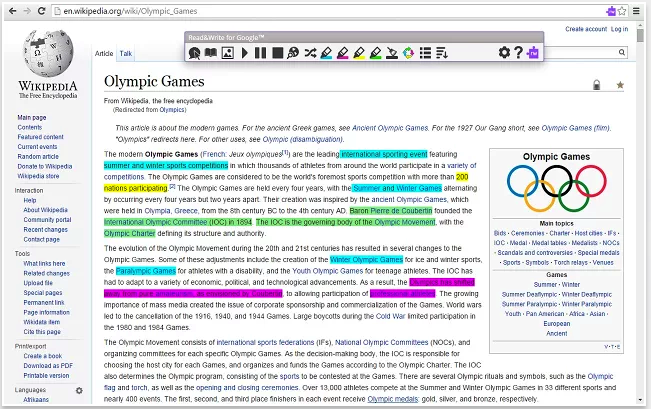Image resolution: width=651 pixels, height=409 pixels.
Task: Switch to the Article tab
Action: 104,54
